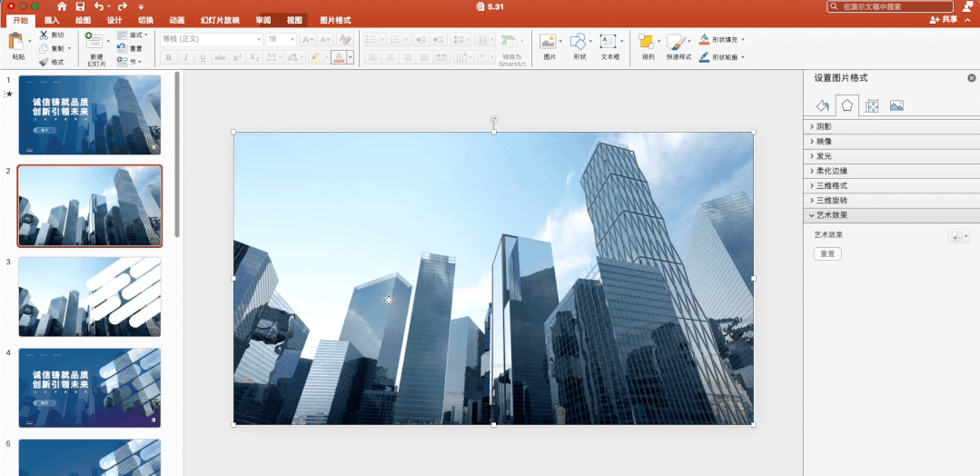Toggle Subscript X₂ formatting
This screenshot has height=476, width=980.
pos(254,57)
